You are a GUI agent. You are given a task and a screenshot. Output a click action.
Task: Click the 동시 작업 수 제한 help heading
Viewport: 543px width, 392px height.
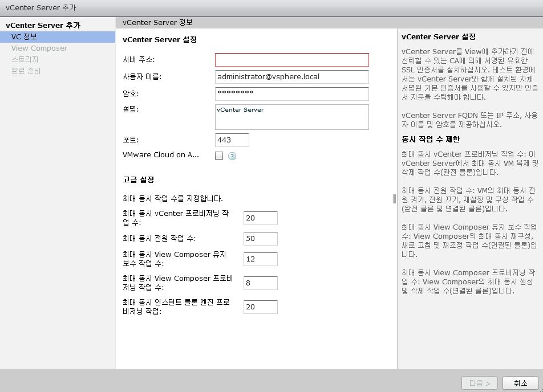point(431,139)
